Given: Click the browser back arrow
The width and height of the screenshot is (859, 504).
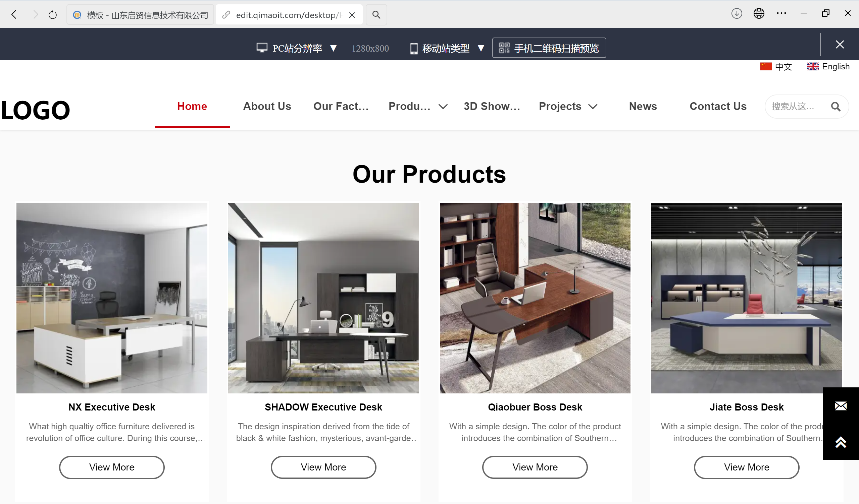Looking at the screenshot, I should coord(14,15).
